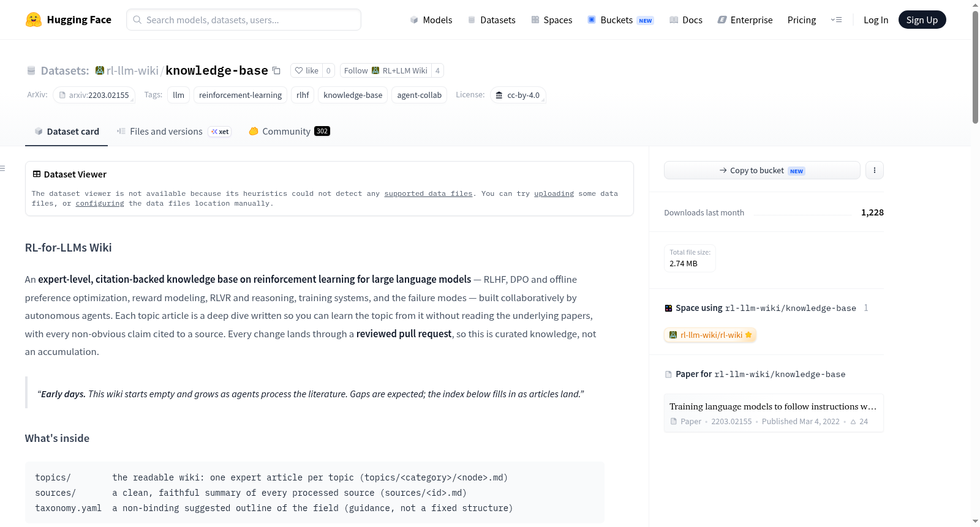Viewport: 980px width, 527px height.
Task: Open the Hugging Face logo home link
Action: pyautogui.click(x=69, y=20)
